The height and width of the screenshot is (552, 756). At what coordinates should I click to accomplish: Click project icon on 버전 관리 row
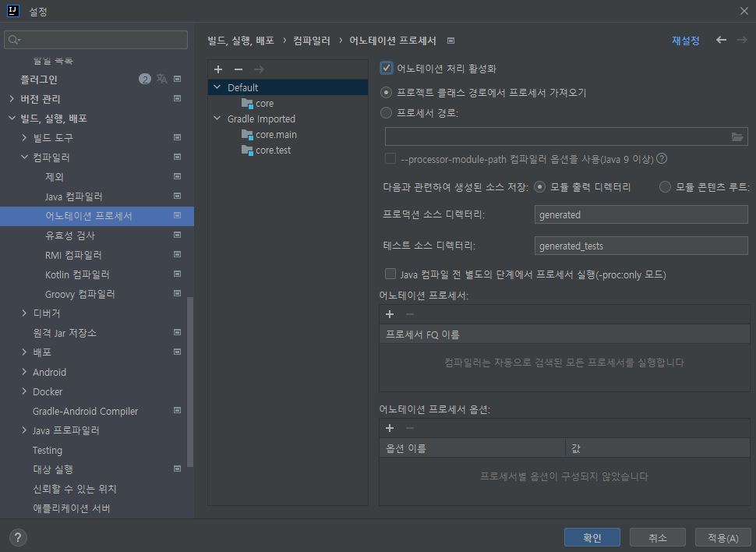pyautogui.click(x=178, y=98)
